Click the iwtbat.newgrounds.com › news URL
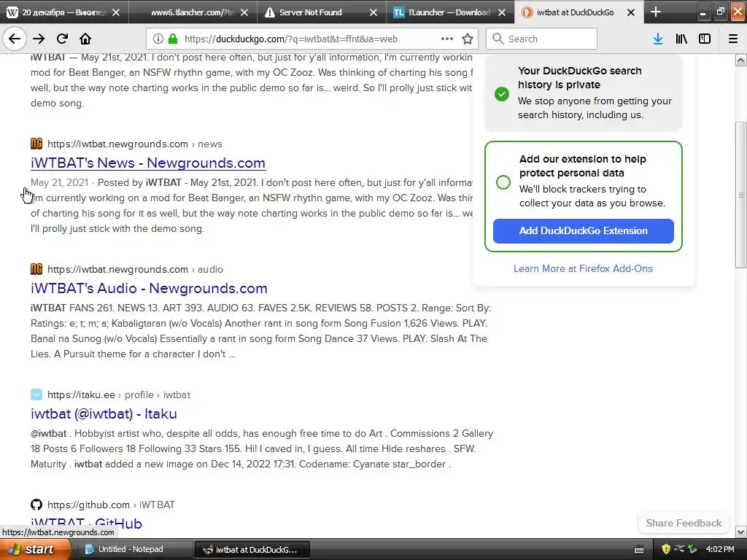 [x=135, y=144]
